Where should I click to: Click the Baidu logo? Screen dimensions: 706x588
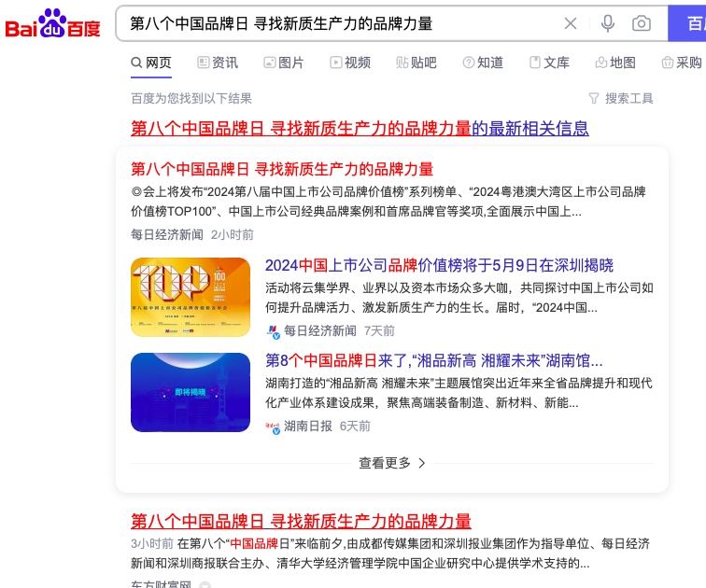tap(52, 23)
